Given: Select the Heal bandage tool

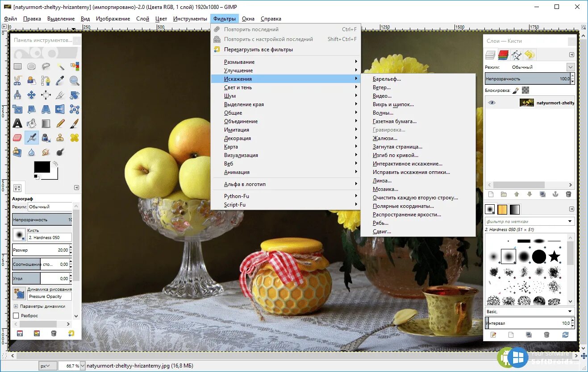Looking at the screenshot, I should pyautogui.click(x=75, y=138).
